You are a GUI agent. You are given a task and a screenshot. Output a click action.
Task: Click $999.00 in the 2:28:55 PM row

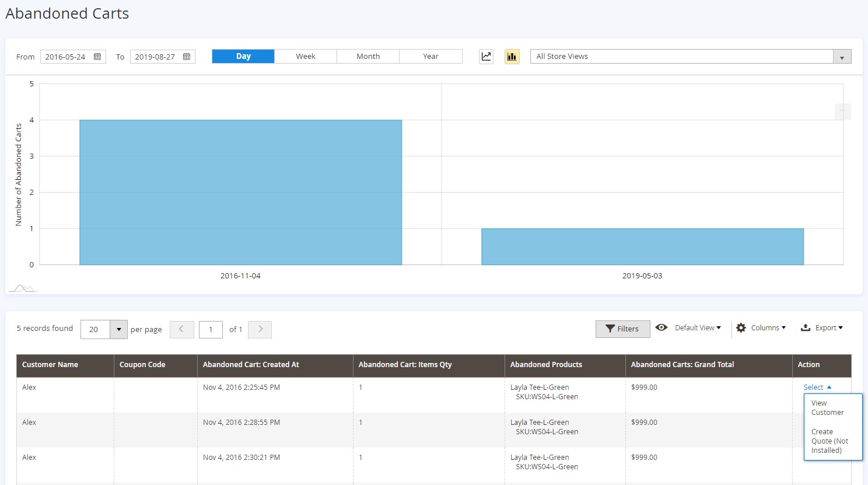point(644,423)
